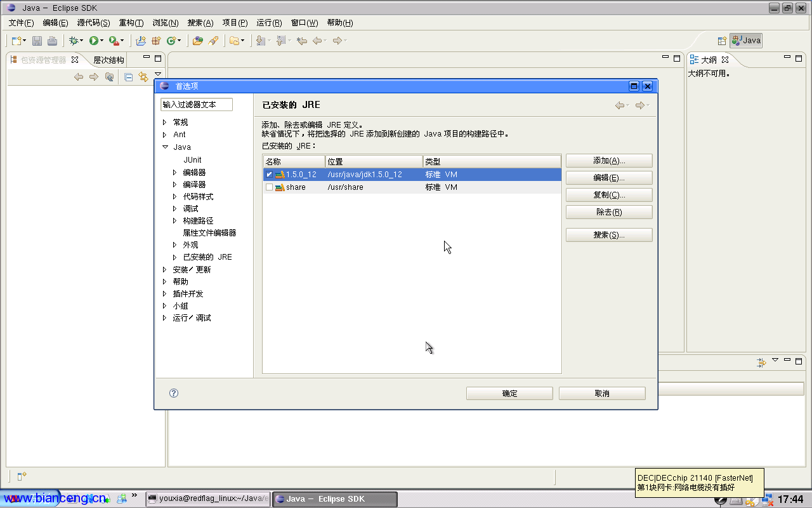Click the 除去(R) button
Image resolution: width=812 pixels, height=508 pixels.
tap(609, 212)
